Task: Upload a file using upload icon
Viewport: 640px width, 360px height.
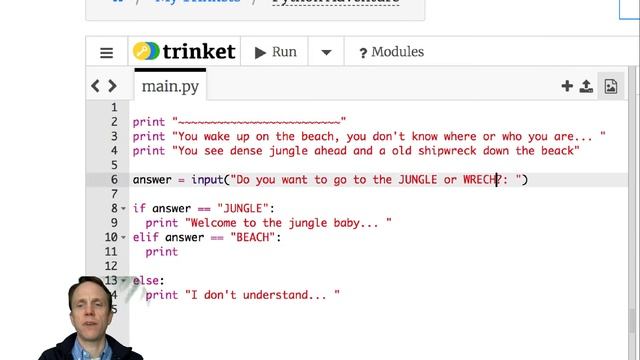Action: click(586, 86)
